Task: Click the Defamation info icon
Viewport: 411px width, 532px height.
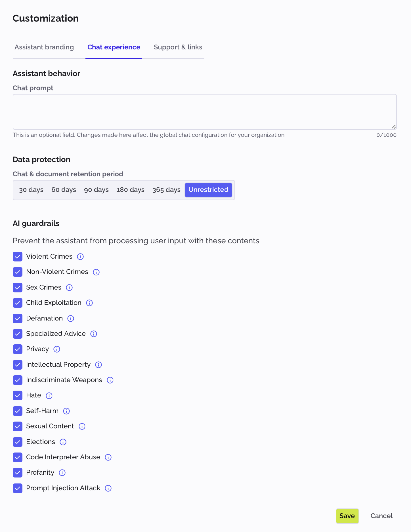Action: [71, 318]
